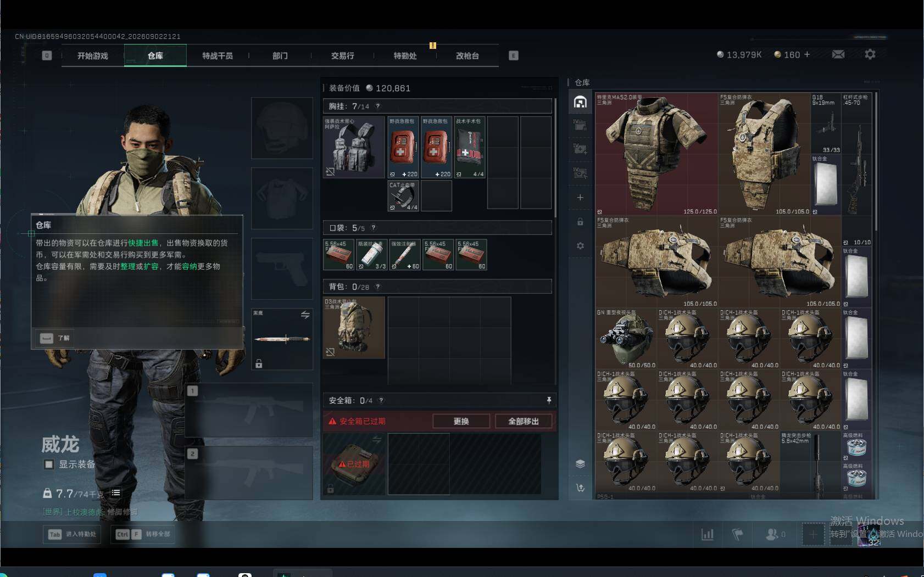
Task: Click the expired safe box slot
Action: [x=354, y=464]
